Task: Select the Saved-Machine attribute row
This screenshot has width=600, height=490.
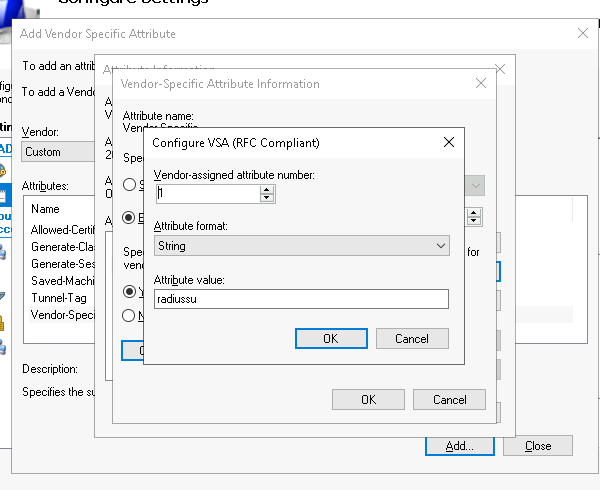Action: pos(62,280)
